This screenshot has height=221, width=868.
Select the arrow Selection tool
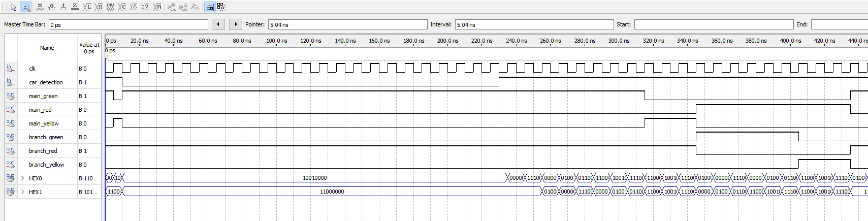[14, 7]
